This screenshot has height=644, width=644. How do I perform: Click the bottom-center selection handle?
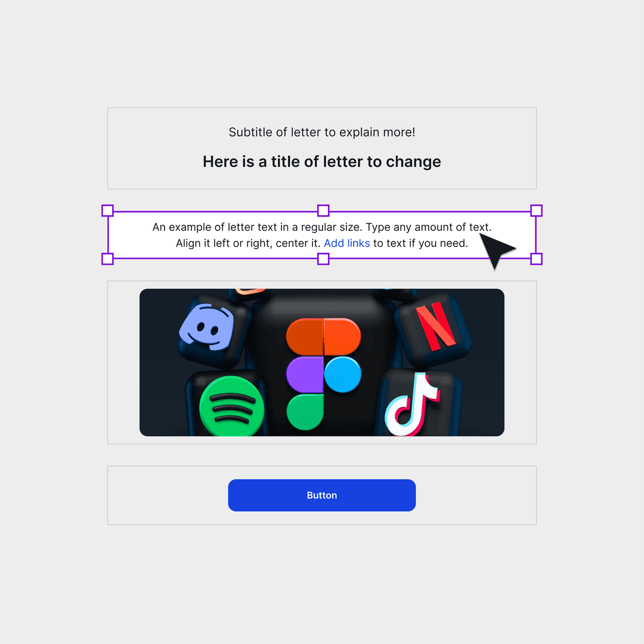pyautogui.click(x=323, y=259)
